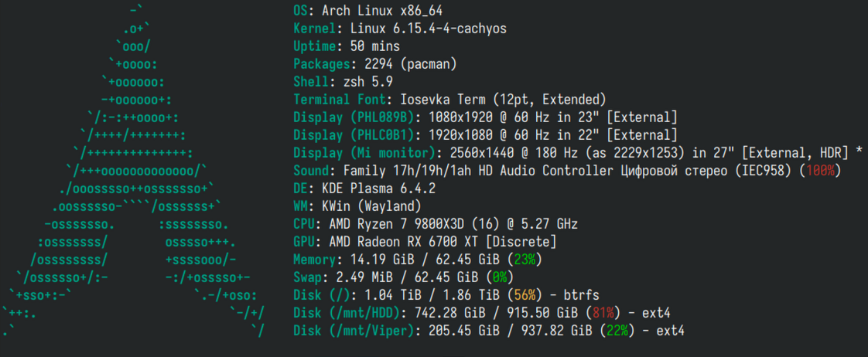Screen dimensions: 868x357
Task: Click the DE KDE Plasma 6.4.2 line
Action: click(364, 189)
